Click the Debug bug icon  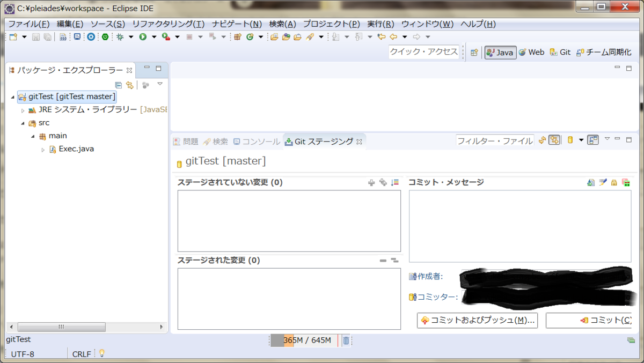pos(120,37)
